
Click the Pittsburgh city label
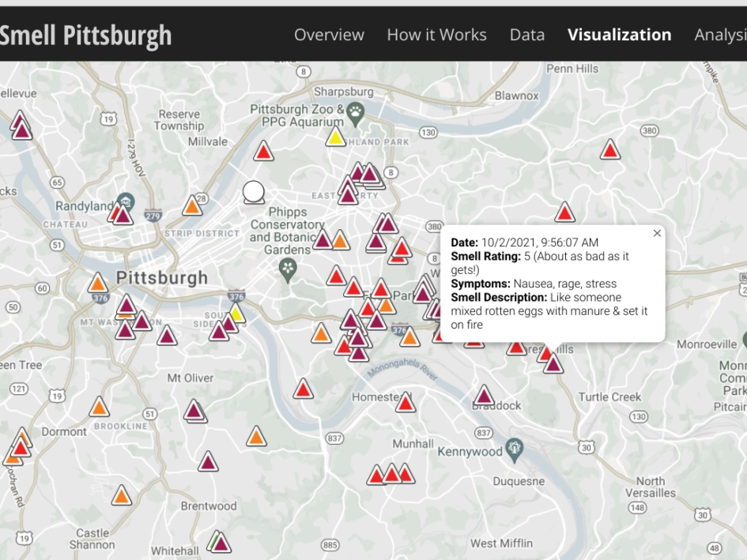pyautogui.click(x=162, y=277)
